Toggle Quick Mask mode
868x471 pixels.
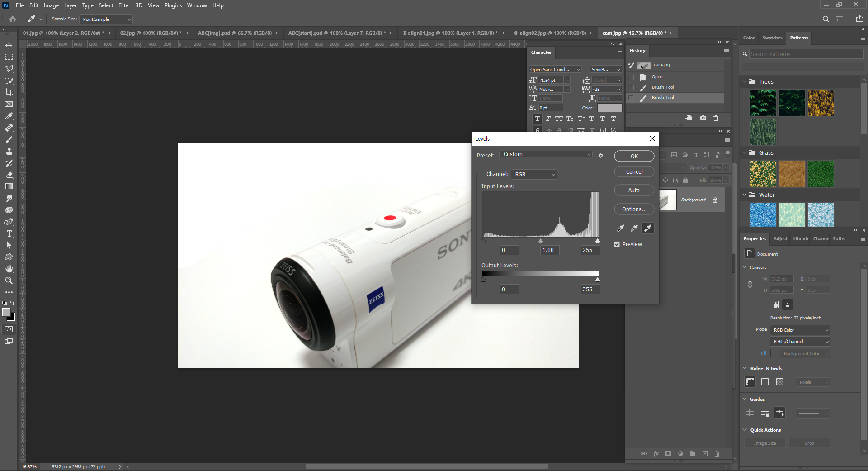pos(9,329)
